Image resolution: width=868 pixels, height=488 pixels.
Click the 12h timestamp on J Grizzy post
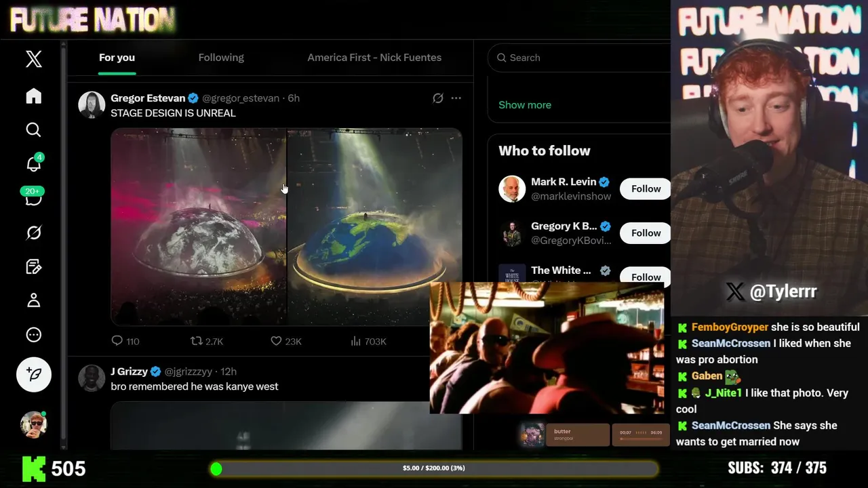point(229,371)
